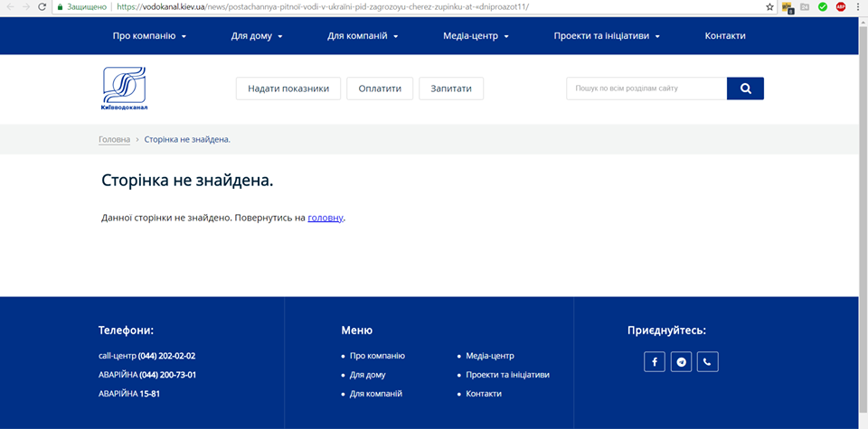
Task: Open the ABP Adblock extension icon
Action: [x=840, y=6]
